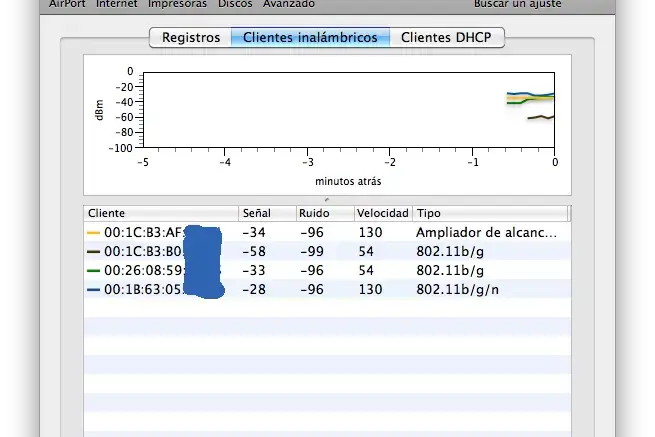Image resolution: width=655 pixels, height=437 pixels.
Task: Switch to the Registros tab
Action: pos(190,38)
